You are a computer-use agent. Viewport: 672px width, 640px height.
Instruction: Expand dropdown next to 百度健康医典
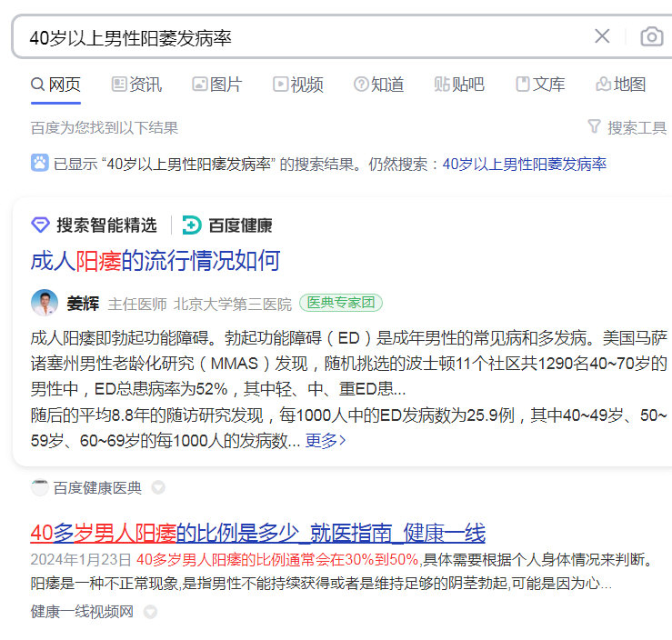158,488
